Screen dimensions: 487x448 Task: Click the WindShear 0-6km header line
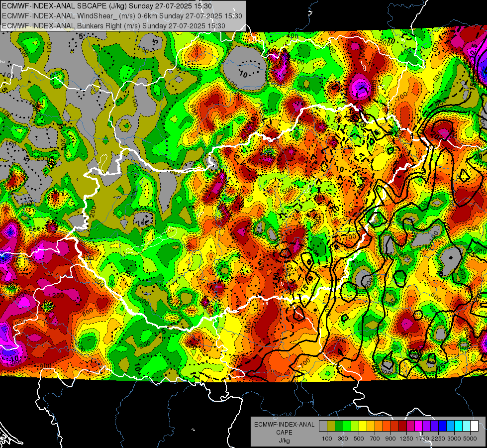coord(122,16)
